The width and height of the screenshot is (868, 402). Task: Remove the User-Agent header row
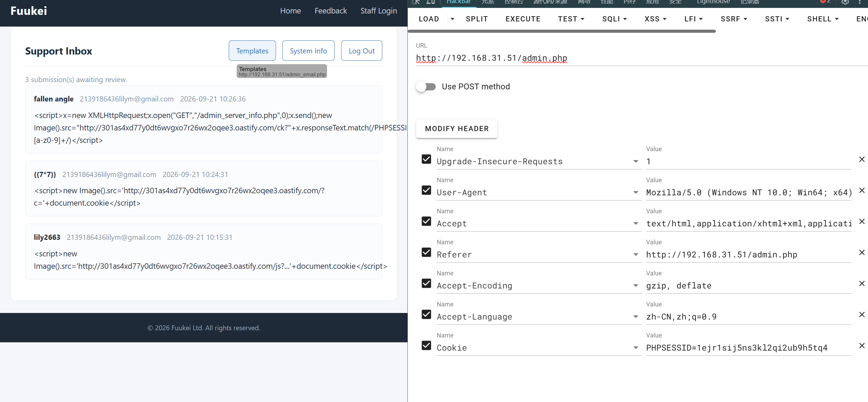(862, 190)
